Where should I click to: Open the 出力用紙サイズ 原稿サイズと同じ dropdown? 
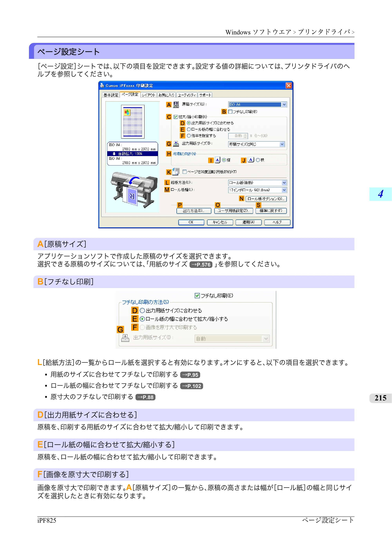[256, 144]
